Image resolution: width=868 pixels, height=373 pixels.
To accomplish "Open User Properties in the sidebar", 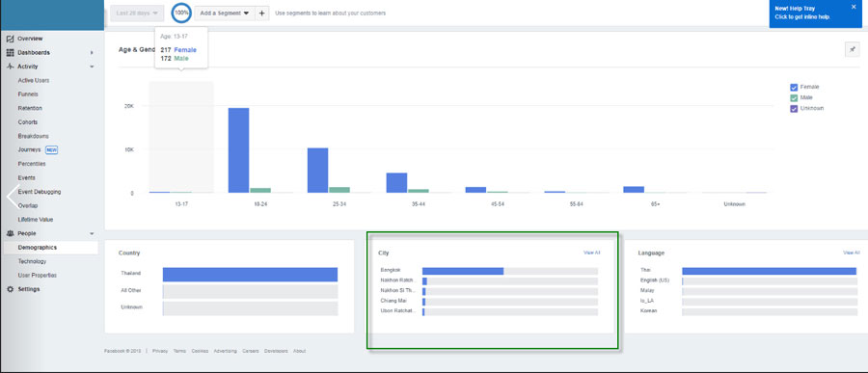I will click(x=37, y=276).
